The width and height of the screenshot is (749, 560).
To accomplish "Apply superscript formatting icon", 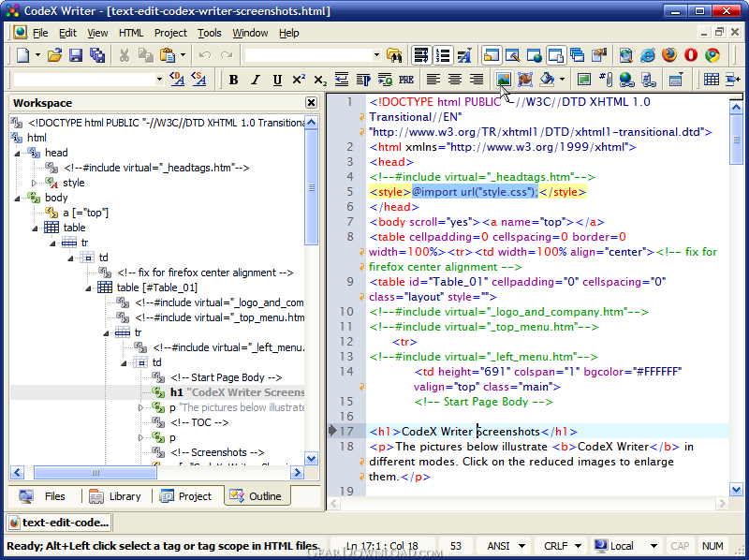I will (299, 80).
